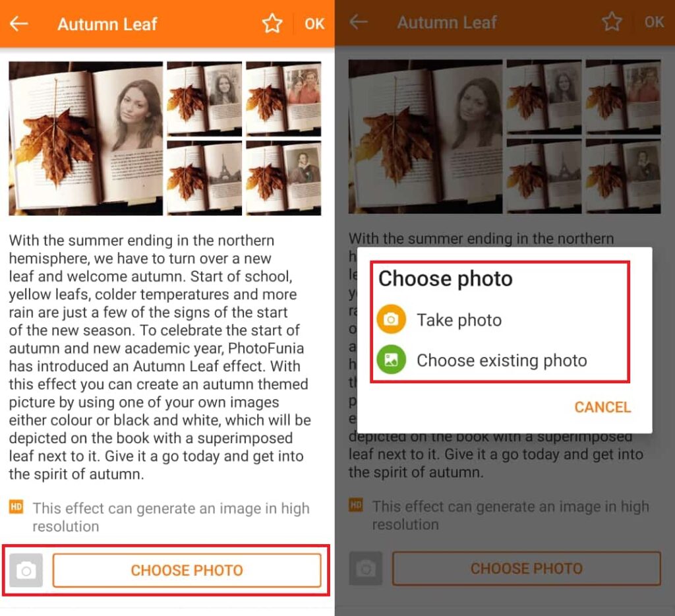This screenshot has width=675, height=616.
Task: Tap the back arrow in left screen header
Action: click(19, 24)
